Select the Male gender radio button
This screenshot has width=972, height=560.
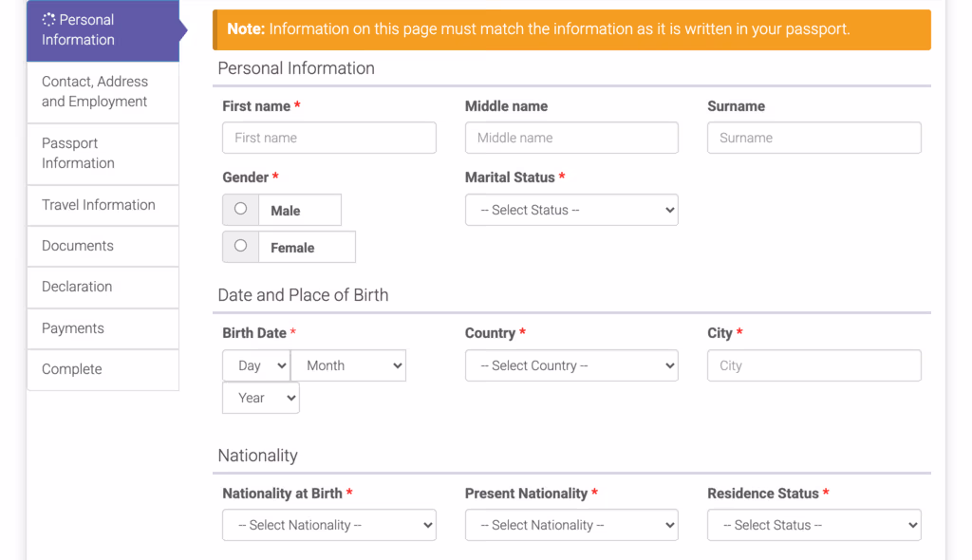(x=240, y=209)
